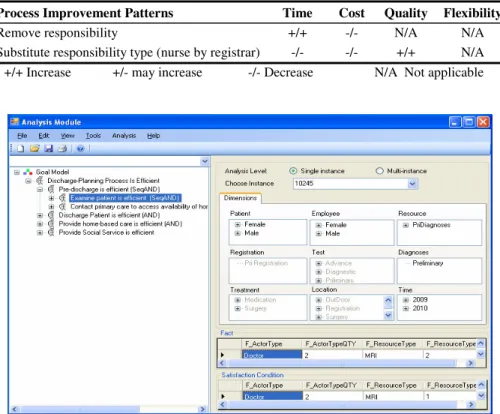Click goal icon beside Discharge-Planning Process Is Efficient
Screen dimensions: 500x414
click(40, 181)
